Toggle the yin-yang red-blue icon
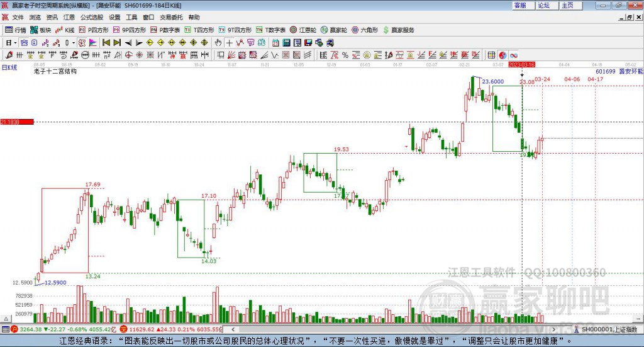 point(502,55)
